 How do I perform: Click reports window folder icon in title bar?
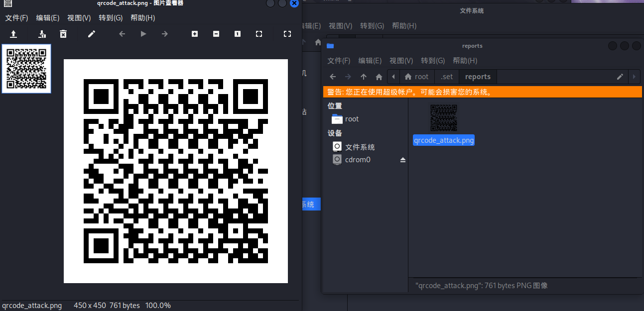pyautogui.click(x=330, y=46)
